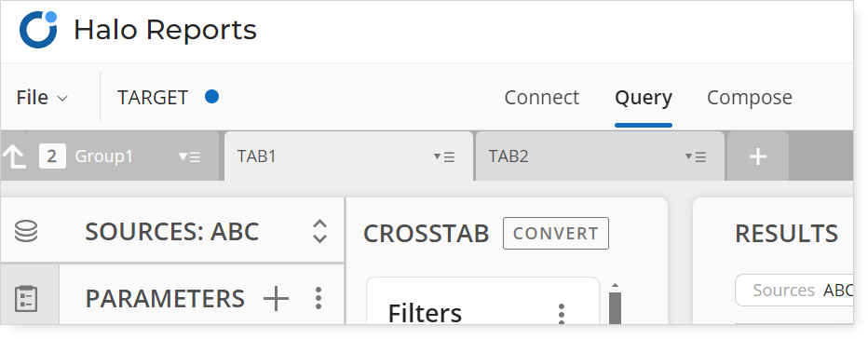Open the File menu
This screenshot has height=339, width=868.
(42, 98)
